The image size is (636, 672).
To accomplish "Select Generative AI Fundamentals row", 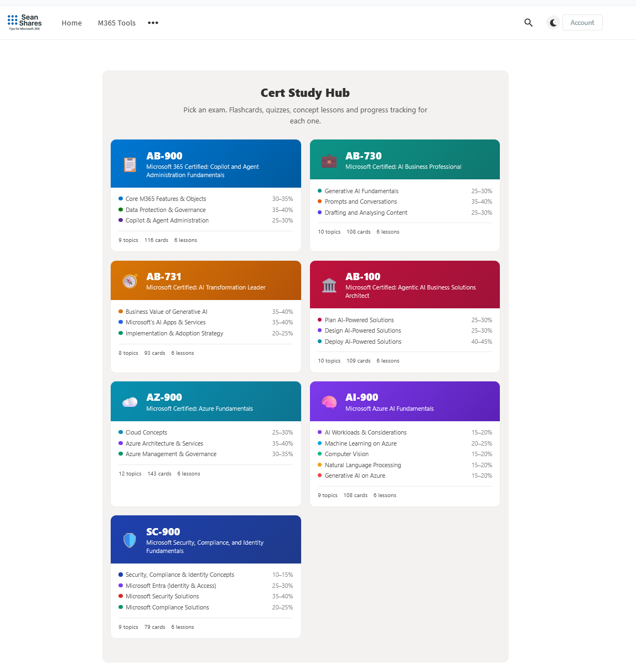I will point(405,191).
